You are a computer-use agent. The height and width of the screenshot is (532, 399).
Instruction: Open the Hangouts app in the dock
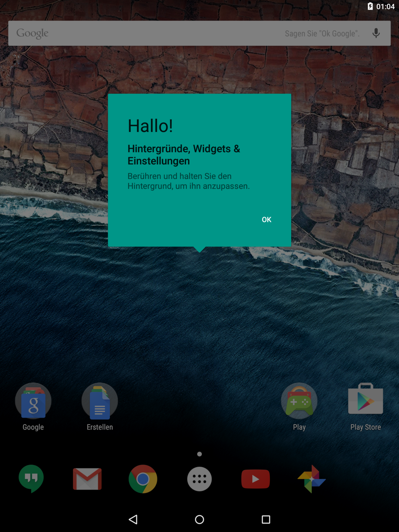(31, 479)
